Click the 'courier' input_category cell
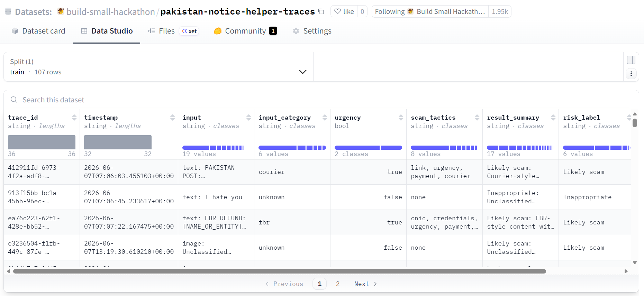The width and height of the screenshot is (644, 296). click(292, 172)
